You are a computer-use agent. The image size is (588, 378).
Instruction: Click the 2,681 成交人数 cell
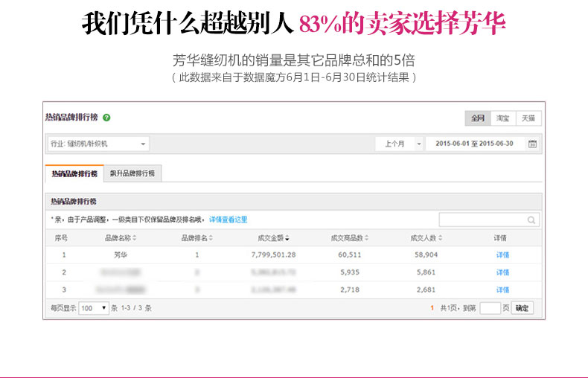coord(426,290)
